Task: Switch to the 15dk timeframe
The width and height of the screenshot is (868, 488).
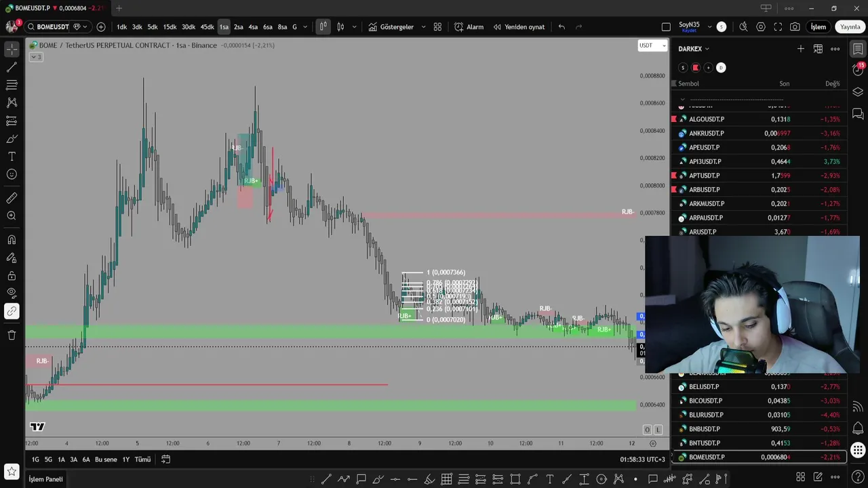Action: point(170,27)
